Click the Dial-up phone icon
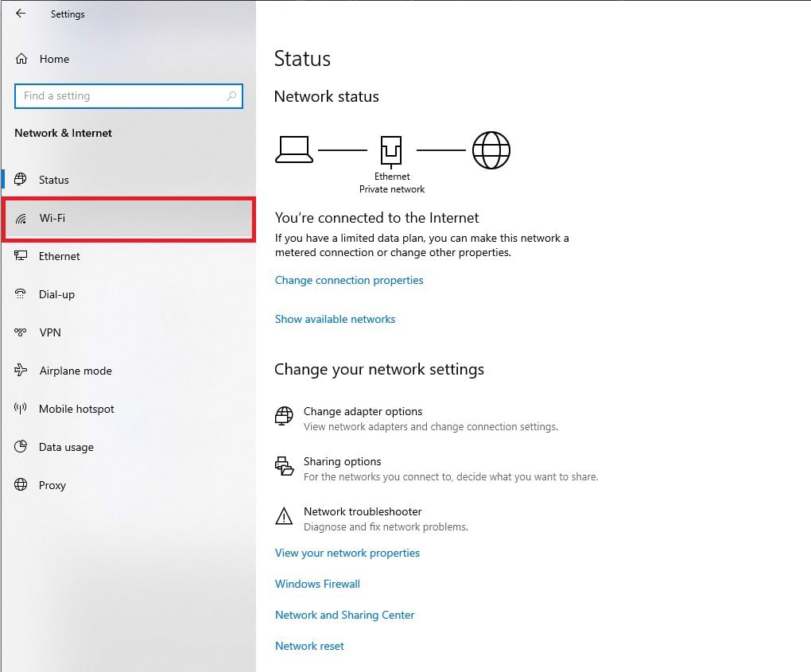The image size is (811, 672). 20,293
